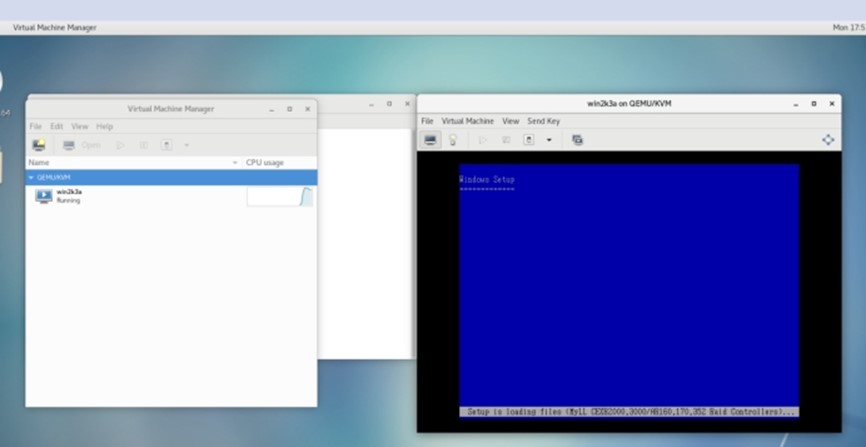Open View menu in win2k3a console window
The image size is (866, 447).
510,121
